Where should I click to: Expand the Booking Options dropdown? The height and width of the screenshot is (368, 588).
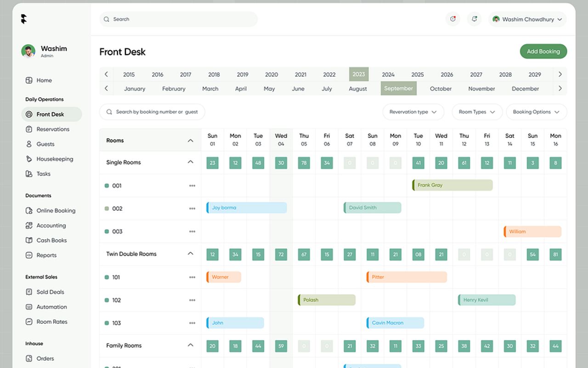click(536, 112)
